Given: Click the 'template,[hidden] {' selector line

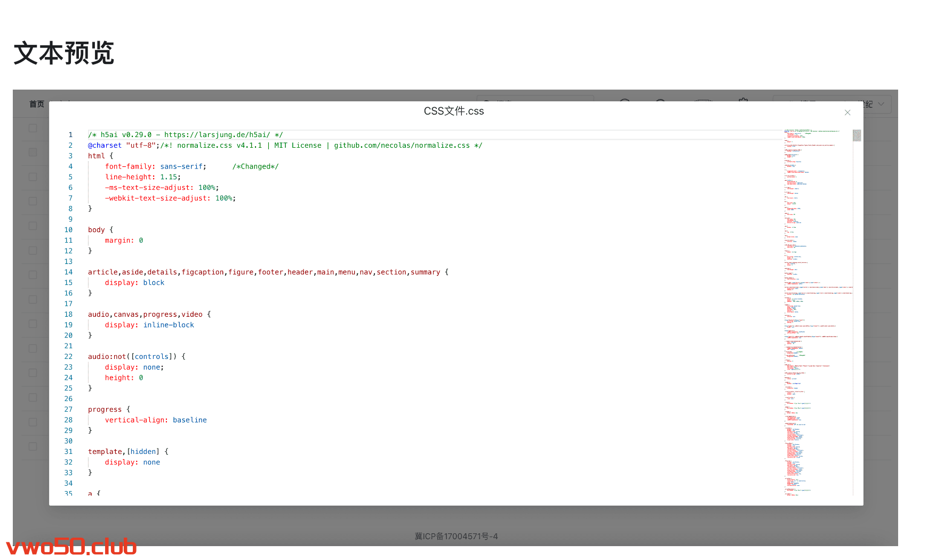Looking at the screenshot, I should click(x=128, y=452).
